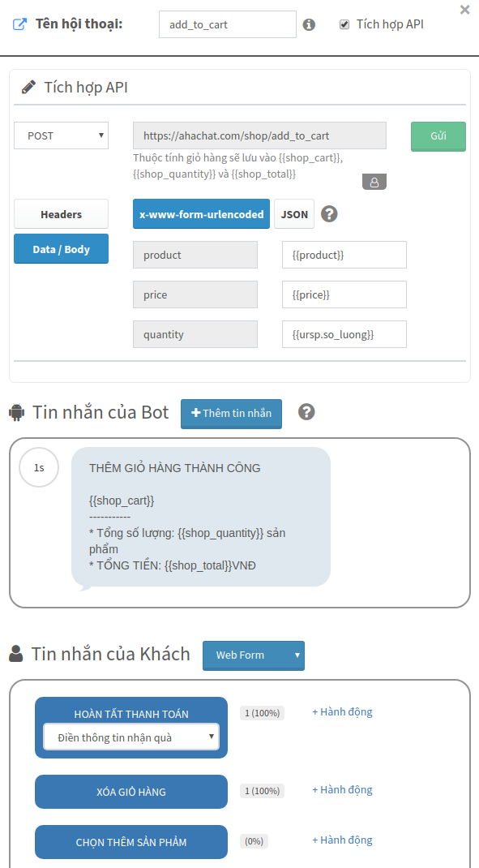Screen dimensions: 479x868
Task: Click the gray user icon under the URL field
Action: (374, 182)
